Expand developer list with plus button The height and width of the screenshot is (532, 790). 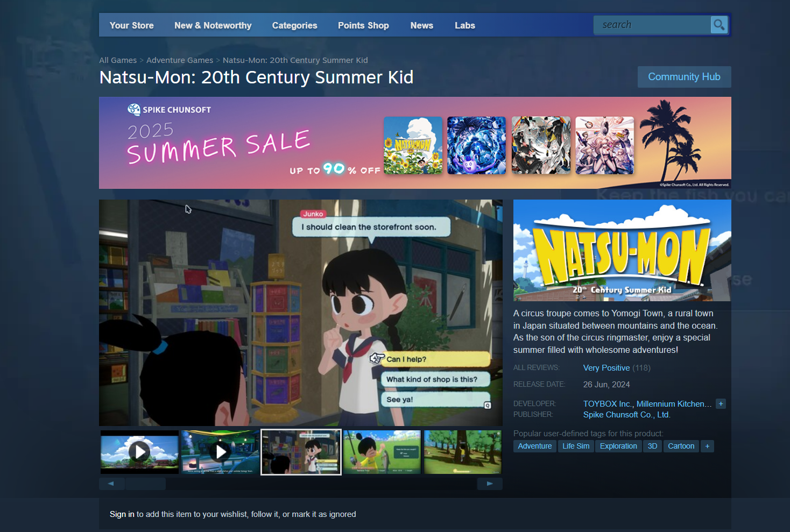(x=721, y=403)
